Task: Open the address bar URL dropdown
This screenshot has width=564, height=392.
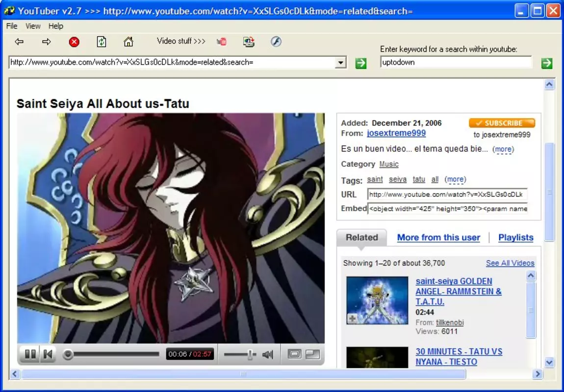Action: click(x=340, y=63)
